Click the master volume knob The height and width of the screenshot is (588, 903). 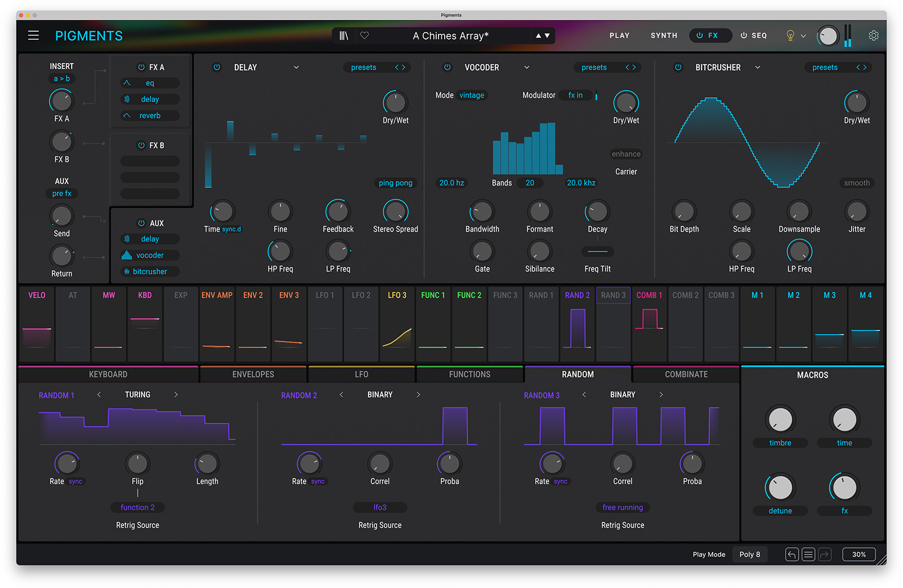828,36
